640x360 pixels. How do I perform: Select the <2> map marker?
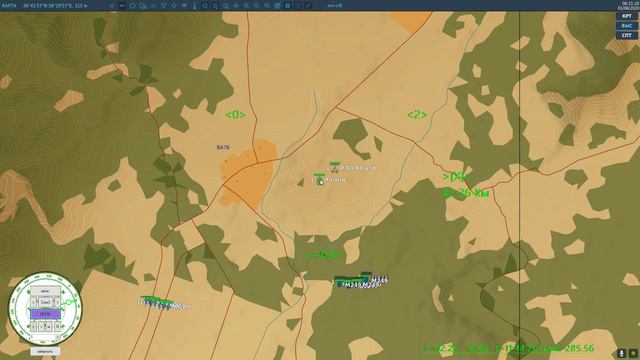(417, 115)
